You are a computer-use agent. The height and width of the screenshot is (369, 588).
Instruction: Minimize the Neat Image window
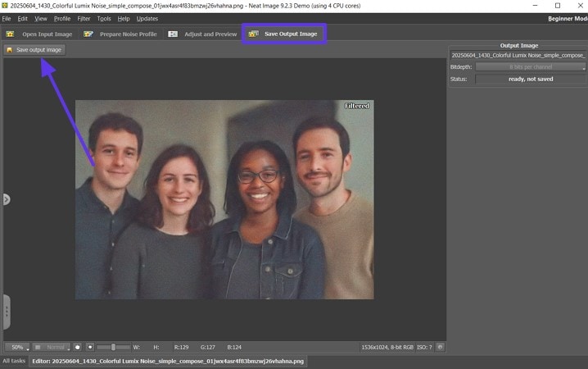click(x=535, y=6)
